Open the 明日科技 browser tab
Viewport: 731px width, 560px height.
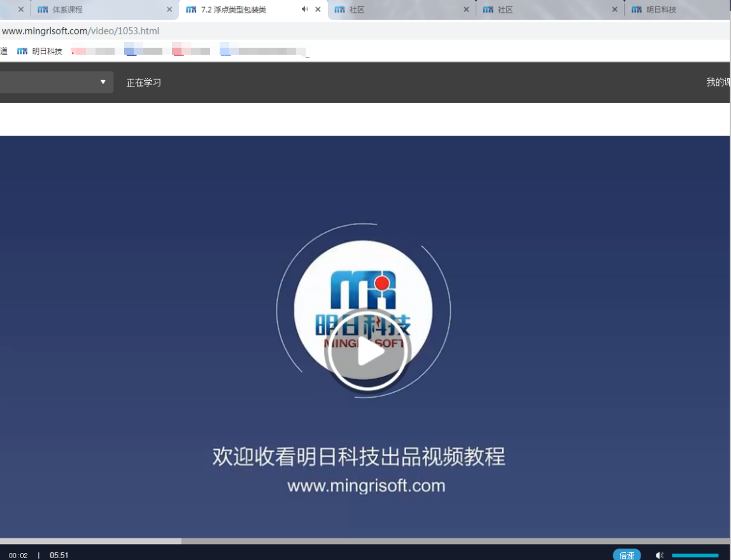click(678, 10)
